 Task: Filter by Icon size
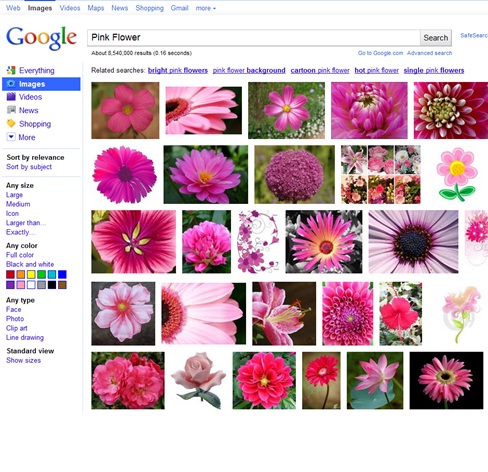pos(12,213)
